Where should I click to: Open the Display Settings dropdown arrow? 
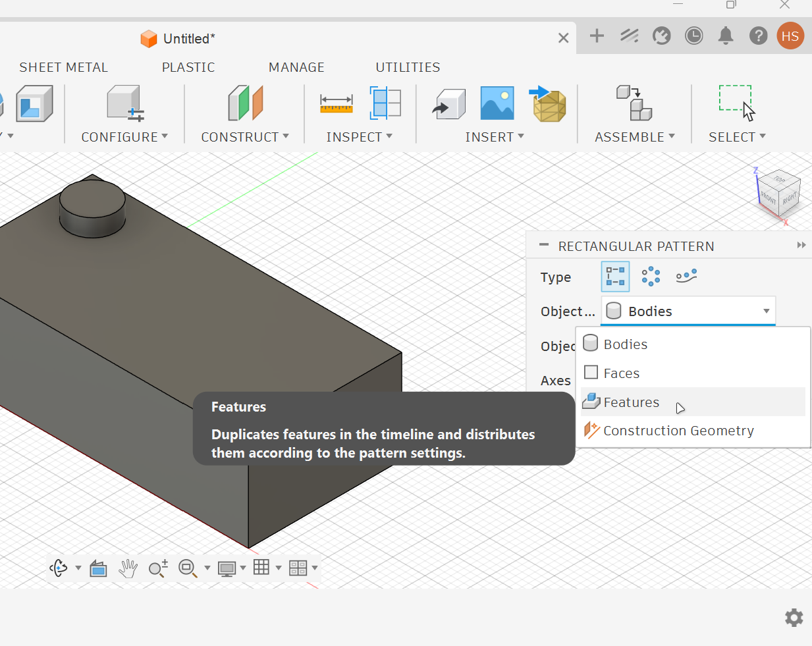[x=243, y=568]
